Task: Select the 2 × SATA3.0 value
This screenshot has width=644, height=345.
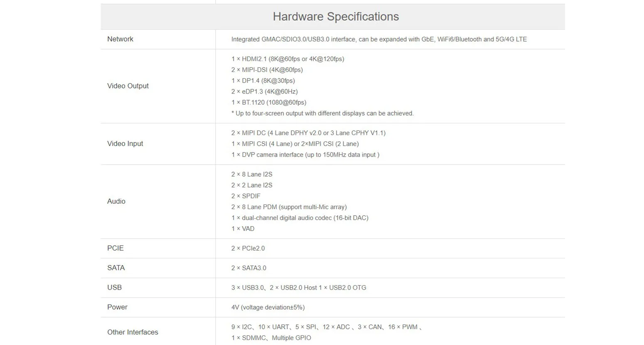Action: tap(248, 268)
